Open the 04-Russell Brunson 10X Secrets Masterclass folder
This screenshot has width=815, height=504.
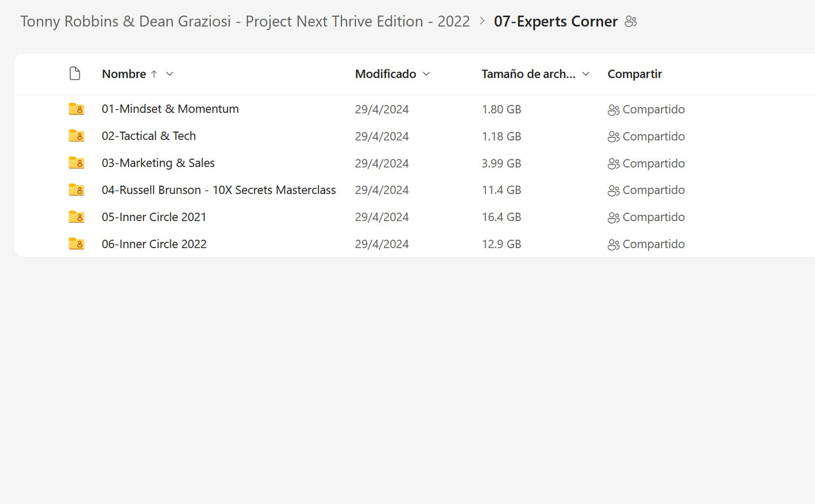(218, 190)
